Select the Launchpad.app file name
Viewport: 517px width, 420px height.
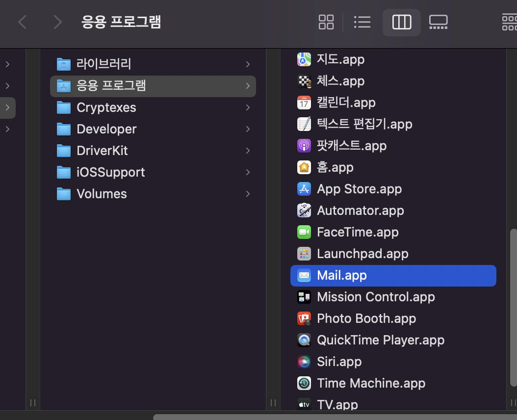[x=362, y=254]
